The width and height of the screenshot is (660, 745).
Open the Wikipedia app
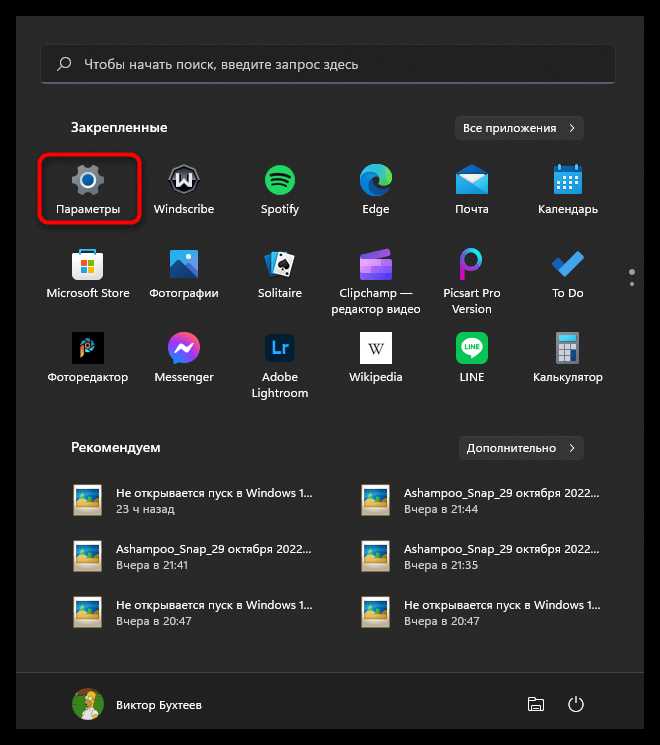pos(376,358)
